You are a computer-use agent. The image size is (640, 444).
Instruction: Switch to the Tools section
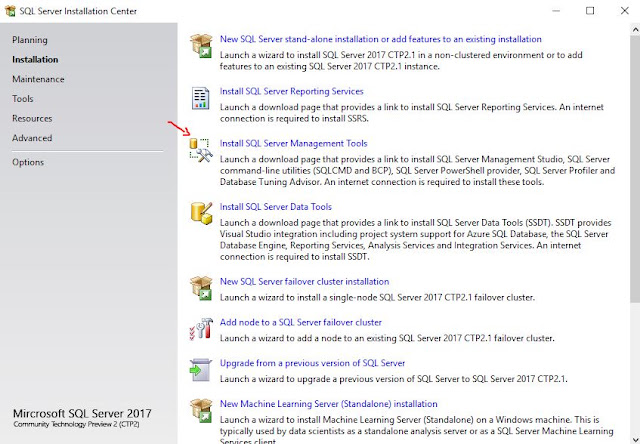[x=23, y=99]
